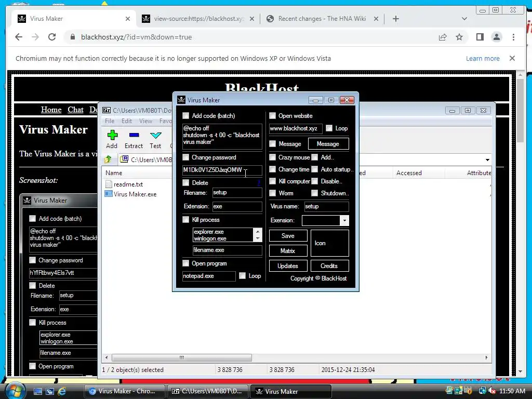Tick the Auto startup checkbox
532x399 pixels.
(x=314, y=169)
